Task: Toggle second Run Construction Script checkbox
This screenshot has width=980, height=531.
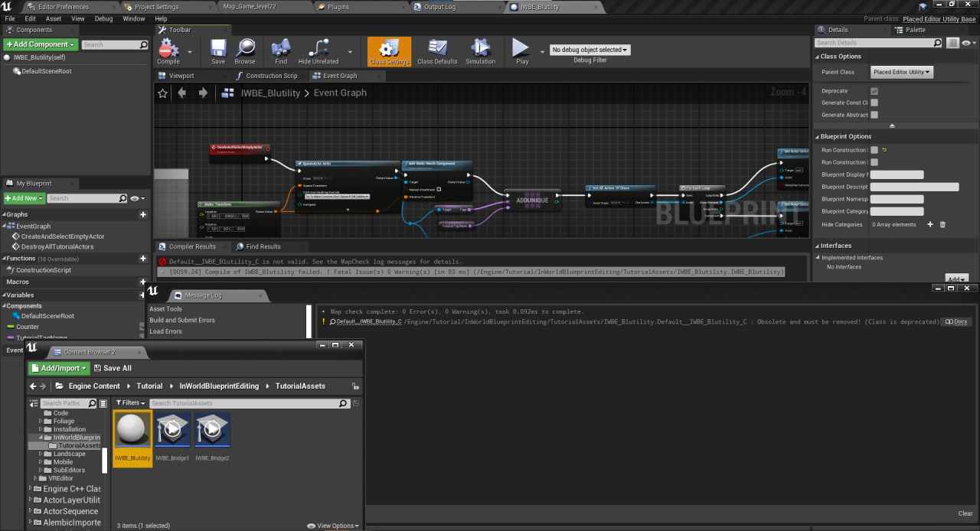Action: [x=874, y=162]
